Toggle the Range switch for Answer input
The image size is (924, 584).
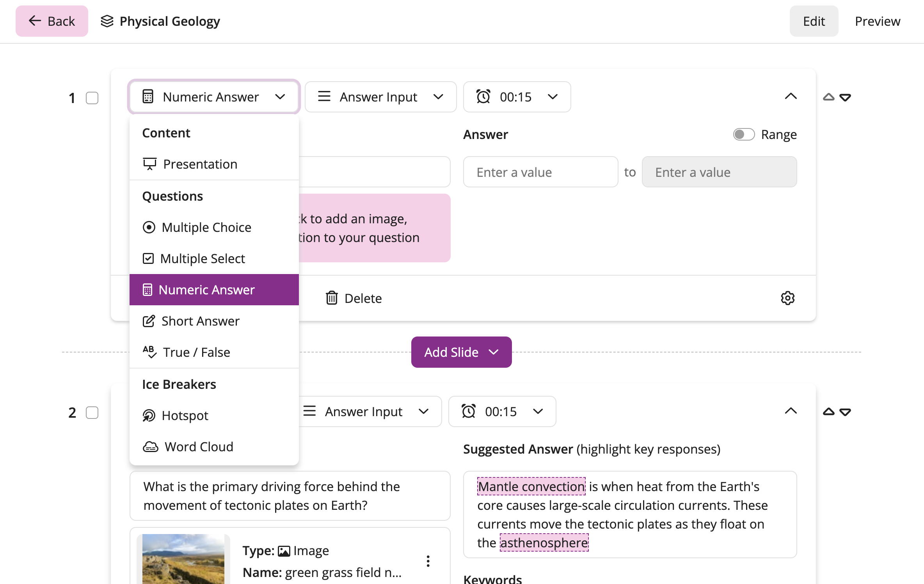click(x=745, y=134)
